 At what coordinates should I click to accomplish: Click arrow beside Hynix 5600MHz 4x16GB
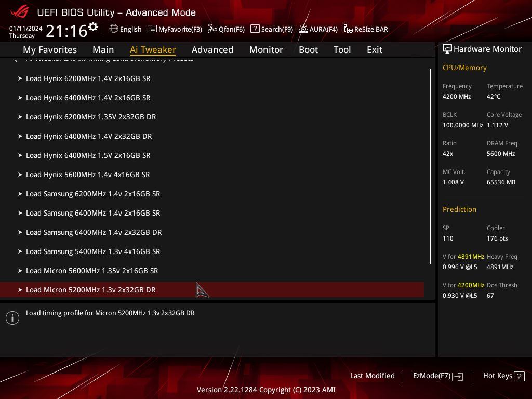click(20, 175)
